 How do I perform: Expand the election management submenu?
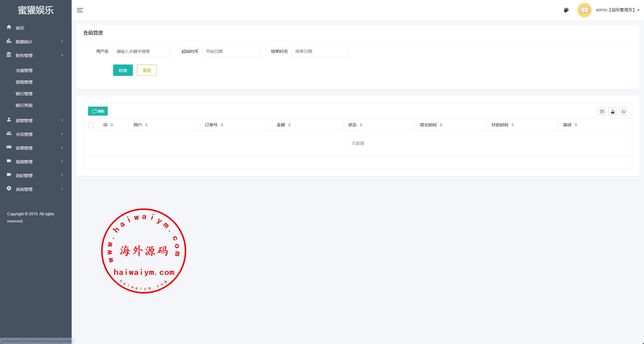point(35,175)
